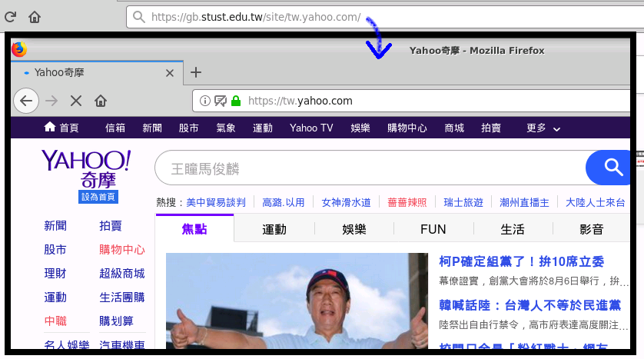Open sidebar link 理財
Screen dimensions: 644x359
pos(55,273)
